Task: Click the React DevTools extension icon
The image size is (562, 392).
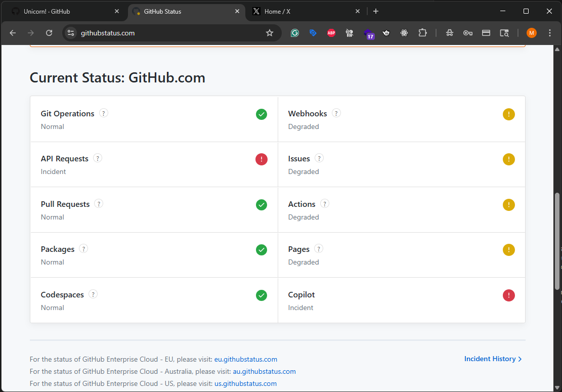Action: (x=404, y=33)
